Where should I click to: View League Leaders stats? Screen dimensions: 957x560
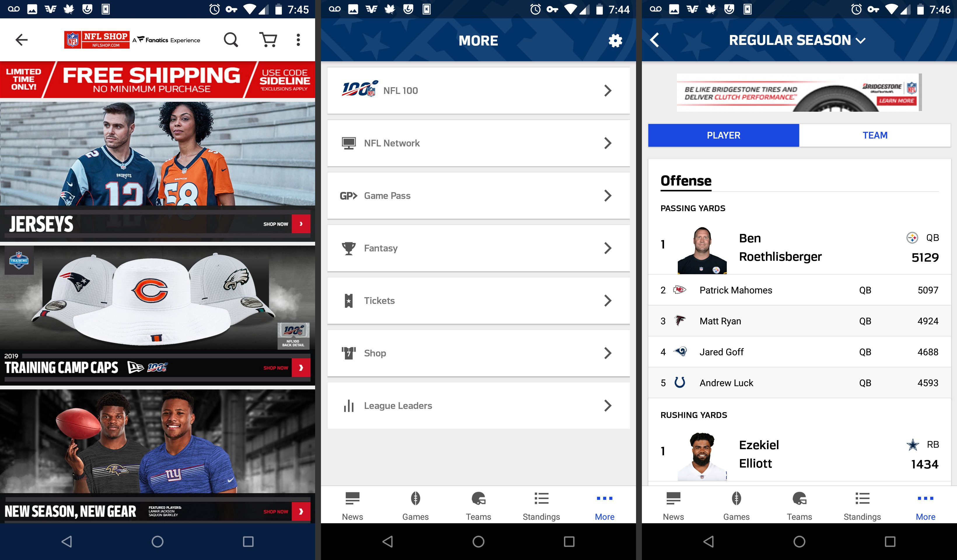point(478,405)
